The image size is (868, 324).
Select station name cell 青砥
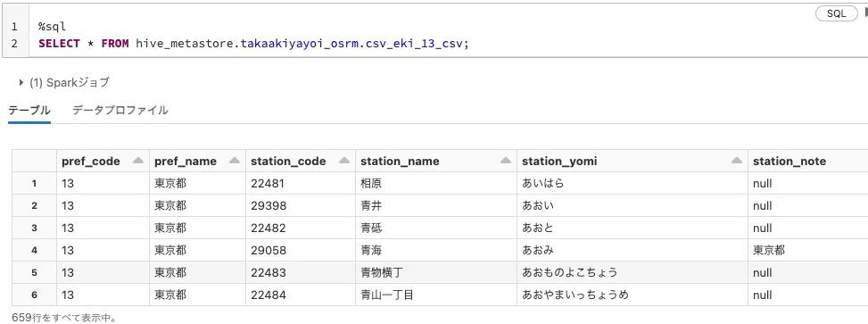(x=436, y=228)
